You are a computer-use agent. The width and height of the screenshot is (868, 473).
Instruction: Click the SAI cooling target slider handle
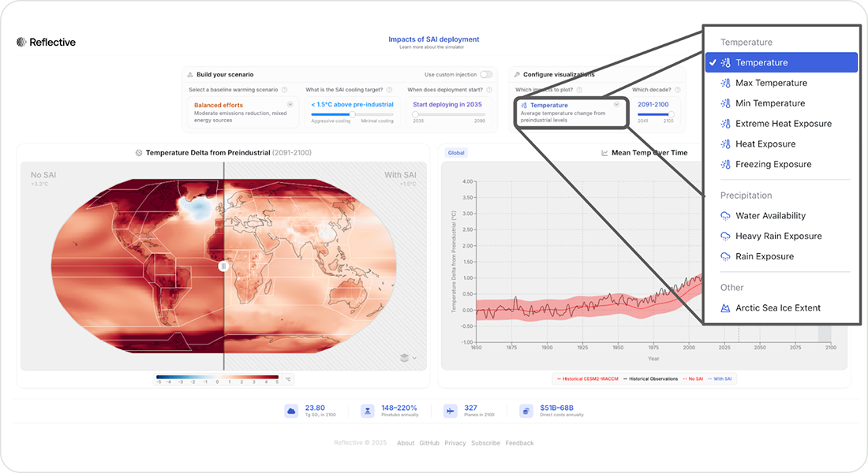(330, 114)
